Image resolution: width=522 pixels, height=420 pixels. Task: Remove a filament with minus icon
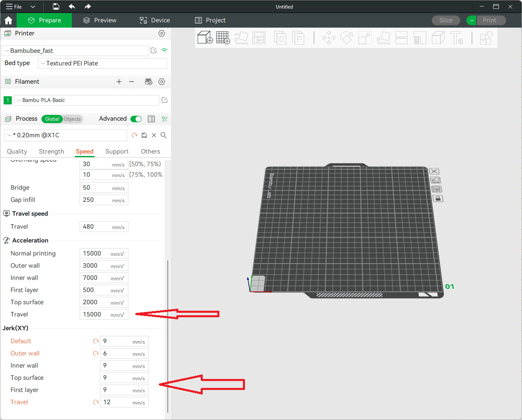(x=132, y=82)
